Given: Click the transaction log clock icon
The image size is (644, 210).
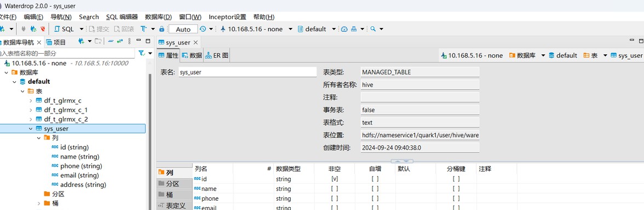Looking at the screenshot, I should click(203, 29).
